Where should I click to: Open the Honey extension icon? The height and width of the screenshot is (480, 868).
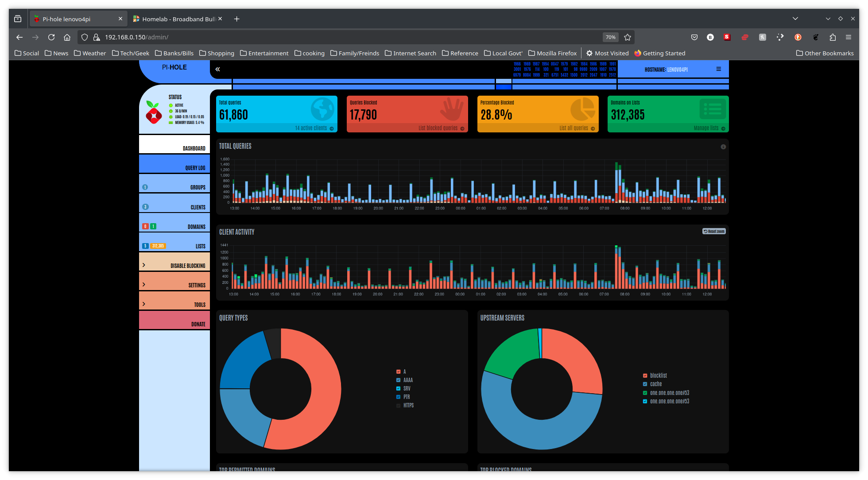coord(763,37)
